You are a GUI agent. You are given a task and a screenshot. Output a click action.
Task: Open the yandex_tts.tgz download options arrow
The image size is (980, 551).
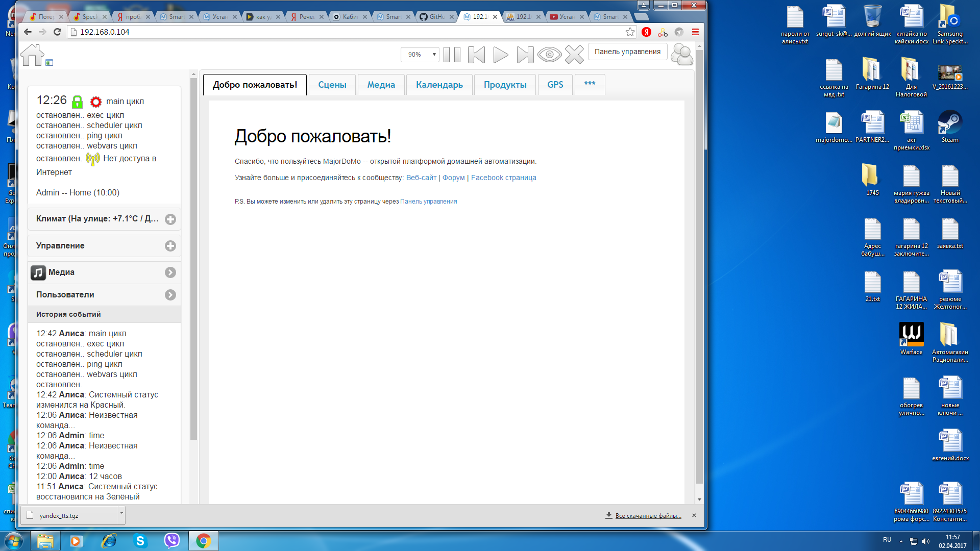click(121, 515)
